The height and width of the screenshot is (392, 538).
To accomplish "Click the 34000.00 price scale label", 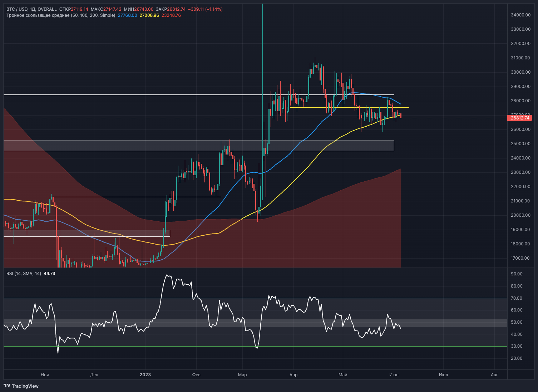I will [520, 15].
